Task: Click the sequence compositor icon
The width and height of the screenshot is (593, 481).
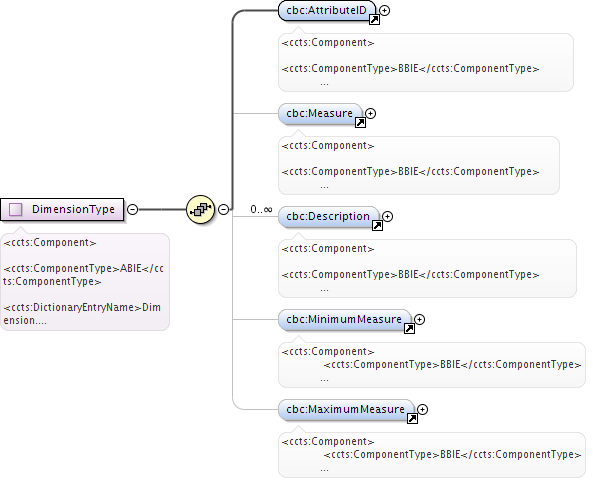Action: (x=200, y=209)
